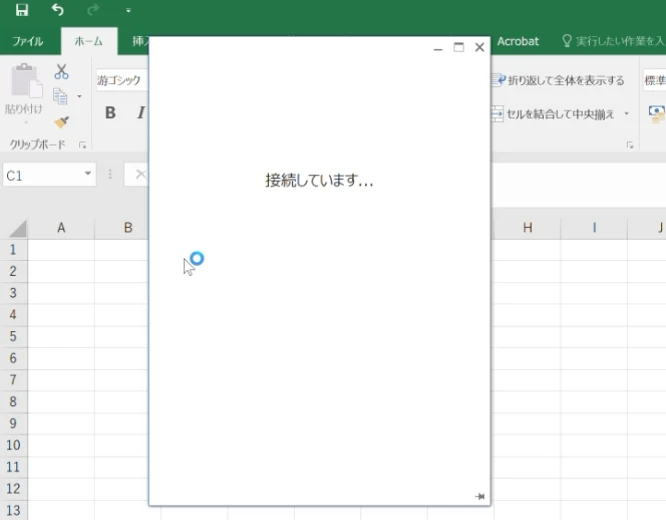Screen dimensions: 666x520
Task: Open クリップボード dialog launcher
Action: point(82,145)
